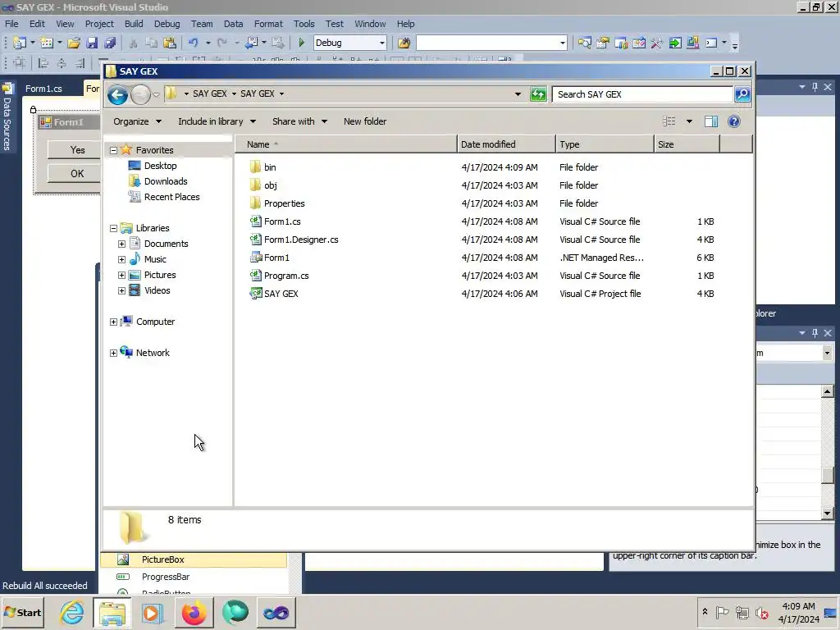Open the Build menu
840x630 pixels.
coord(134,24)
